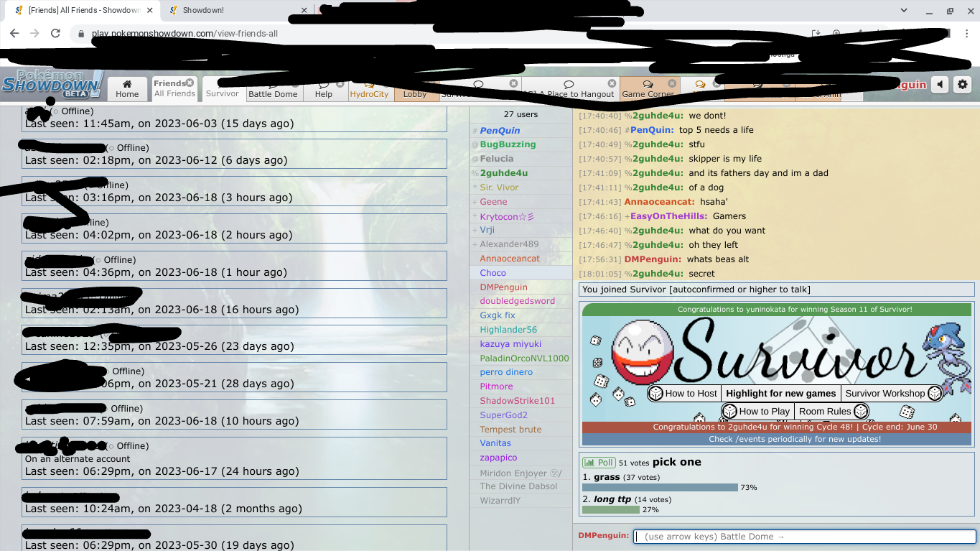This screenshot has width=980, height=551.
Task: Select Sir. Vivor in the user list
Action: [x=499, y=187]
